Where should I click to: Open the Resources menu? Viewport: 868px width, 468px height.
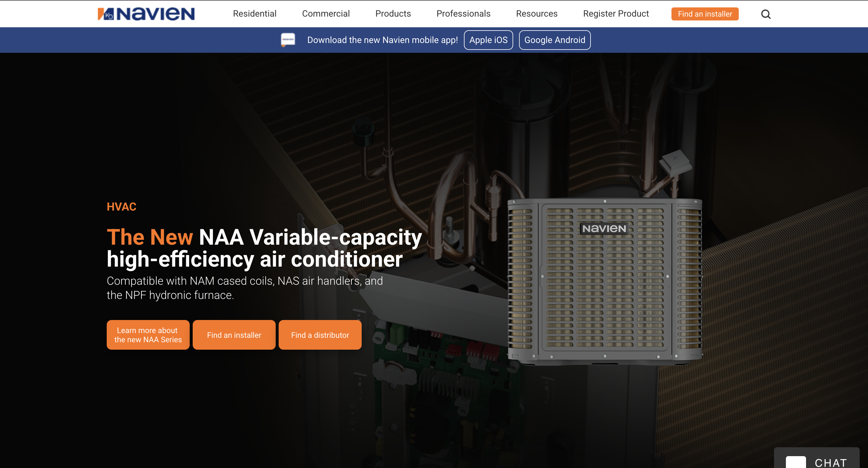point(537,14)
